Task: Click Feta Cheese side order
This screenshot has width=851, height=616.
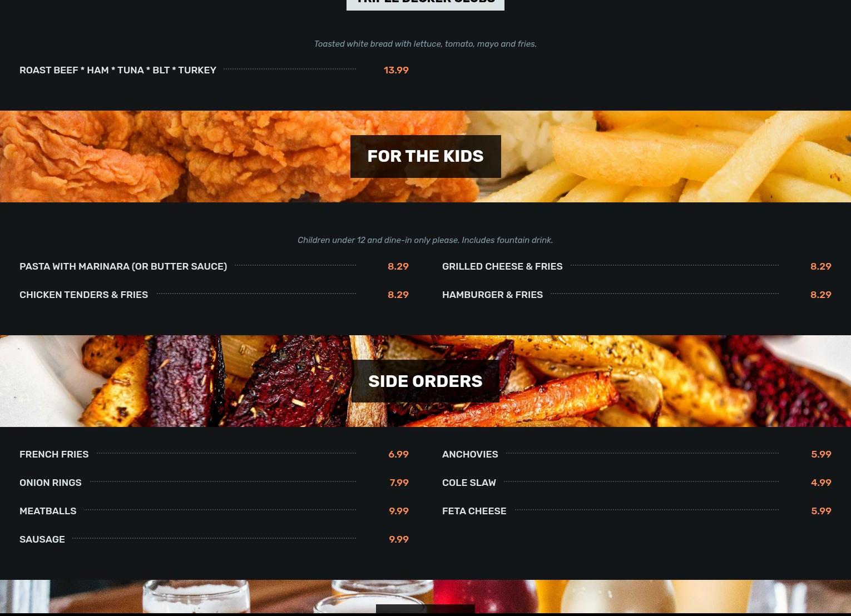Action: tap(474, 511)
